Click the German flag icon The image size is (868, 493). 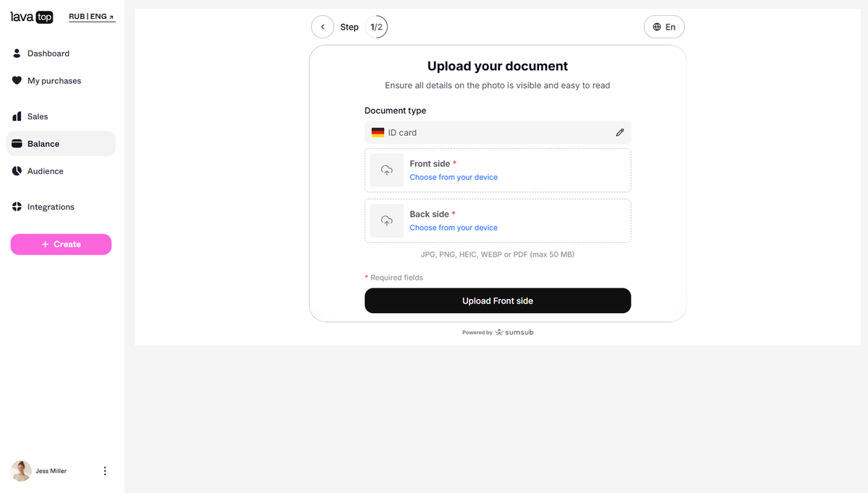coord(378,132)
